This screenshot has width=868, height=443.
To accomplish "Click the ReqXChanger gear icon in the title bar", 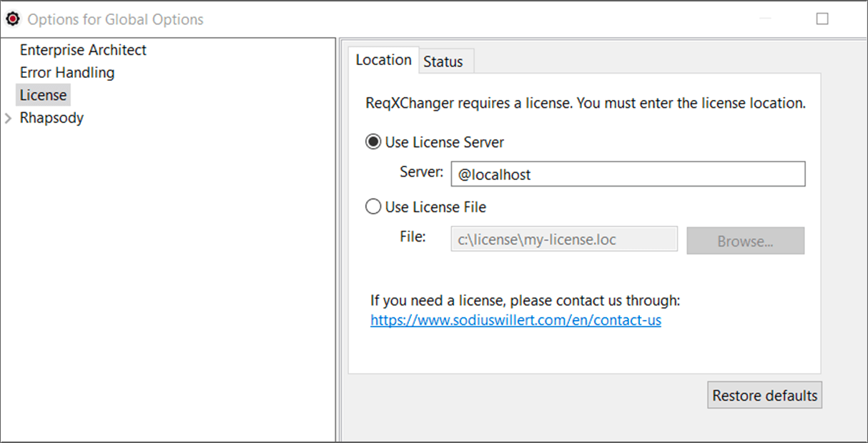I will (12, 19).
